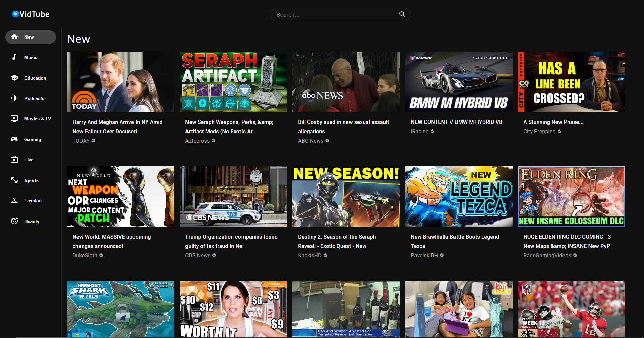The width and height of the screenshot is (644, 338).
Task: Open the ABC News channel link
Action: (310, 141)
